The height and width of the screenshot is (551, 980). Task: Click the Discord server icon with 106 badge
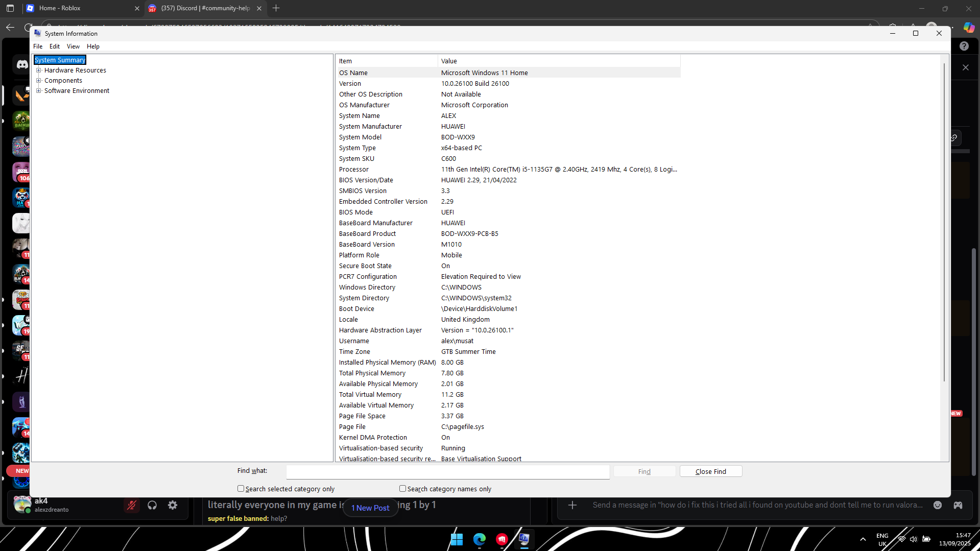coord(21,172)
